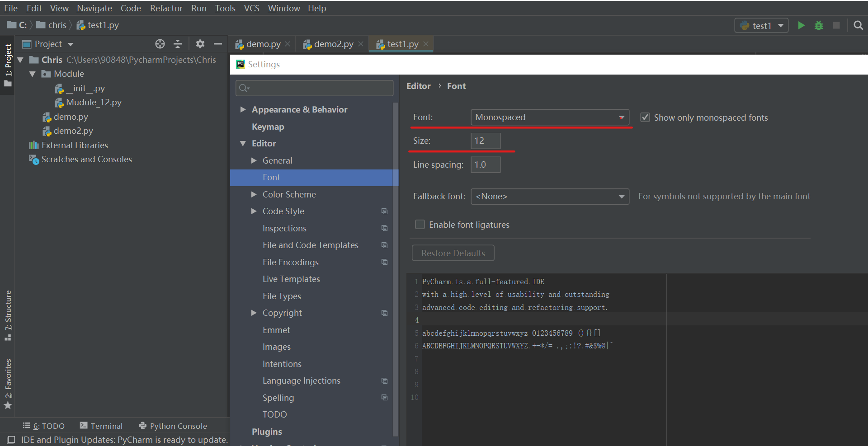Image resolution: width=868 pixels, height=446 pixels.
Task: Run the test1 configuration with the green play icon
Action: click(801, 25)
